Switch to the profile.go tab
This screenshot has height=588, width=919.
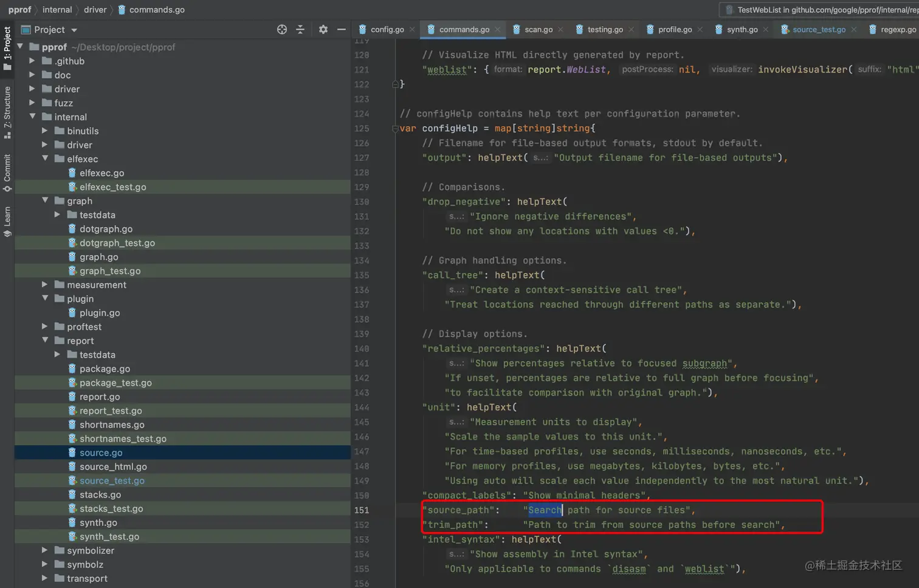click(x=674, y=29)
